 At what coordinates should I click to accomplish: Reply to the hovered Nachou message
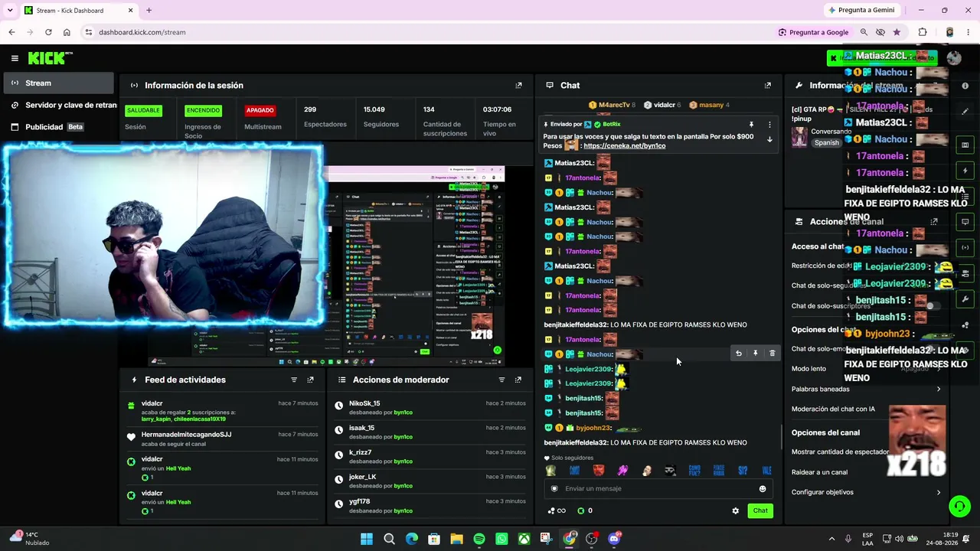point(739,354)
